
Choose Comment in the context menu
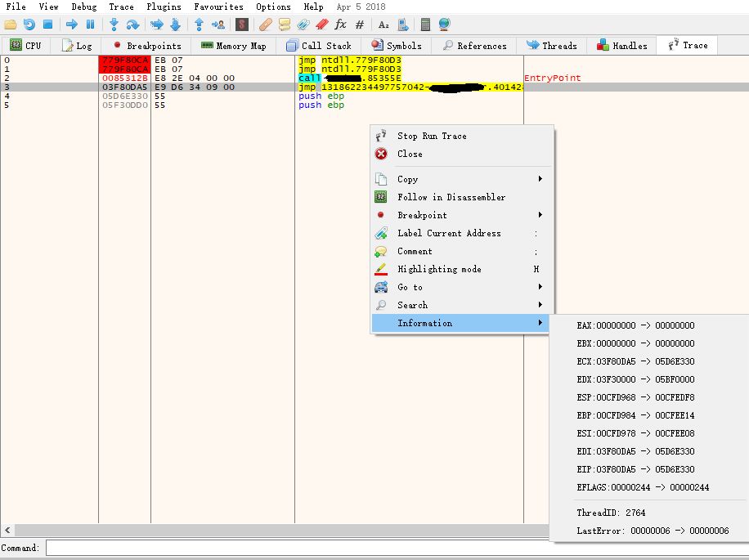[x=462, y=252]
